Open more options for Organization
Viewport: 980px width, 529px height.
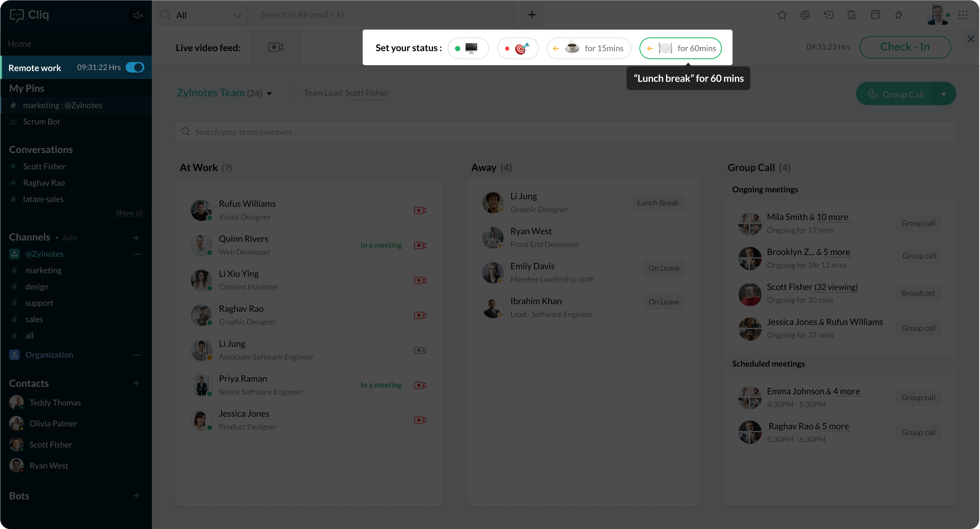pyautogui.click(x=137, y=355)
